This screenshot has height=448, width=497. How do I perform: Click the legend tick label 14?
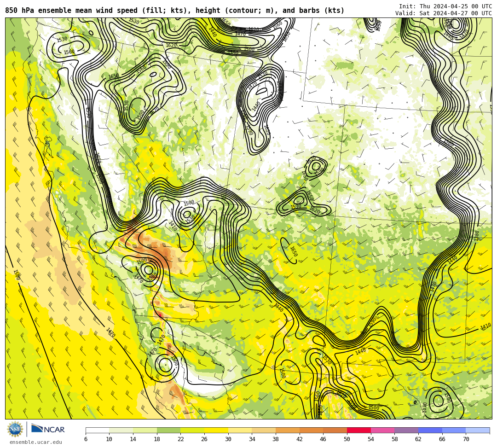(133, 439)
